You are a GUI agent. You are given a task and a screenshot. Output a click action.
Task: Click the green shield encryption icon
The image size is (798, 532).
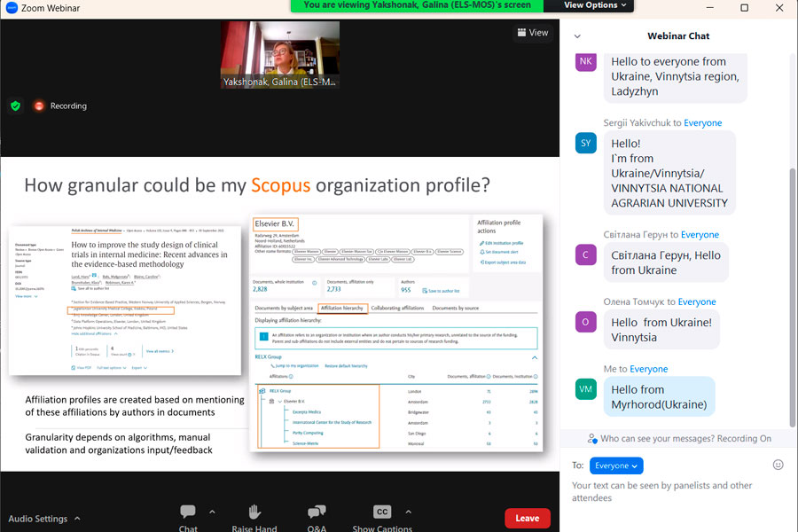point(16,106)
